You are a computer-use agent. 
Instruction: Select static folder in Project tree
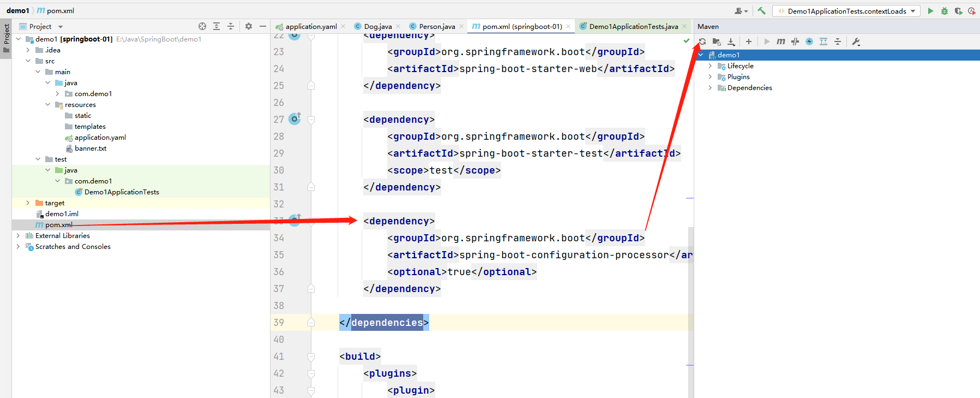(83, 116)
